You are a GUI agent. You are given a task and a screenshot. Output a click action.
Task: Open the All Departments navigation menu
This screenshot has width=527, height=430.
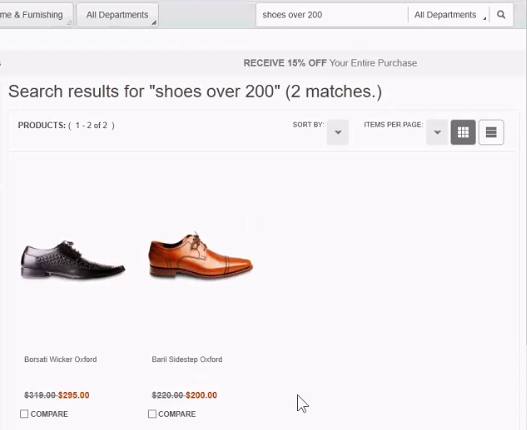point(117,15)
